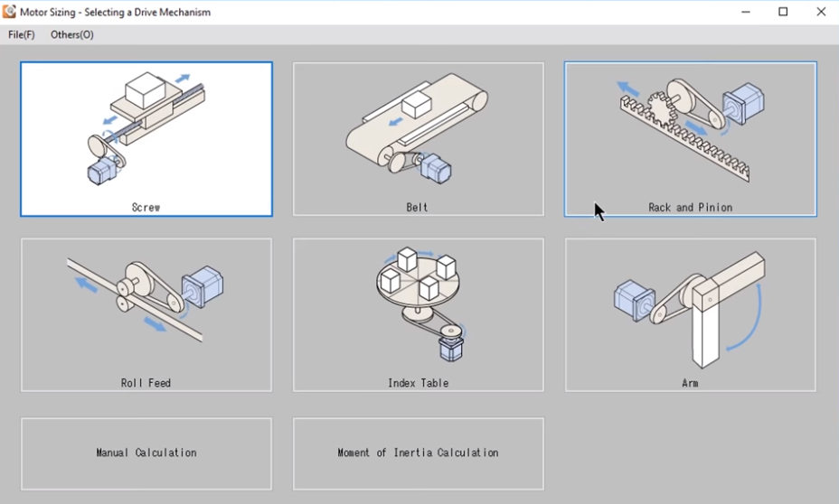The width and height of the screenshot is (839, 504).
Task: Choose the Arm drive mechanism
Action: (690, 315)
